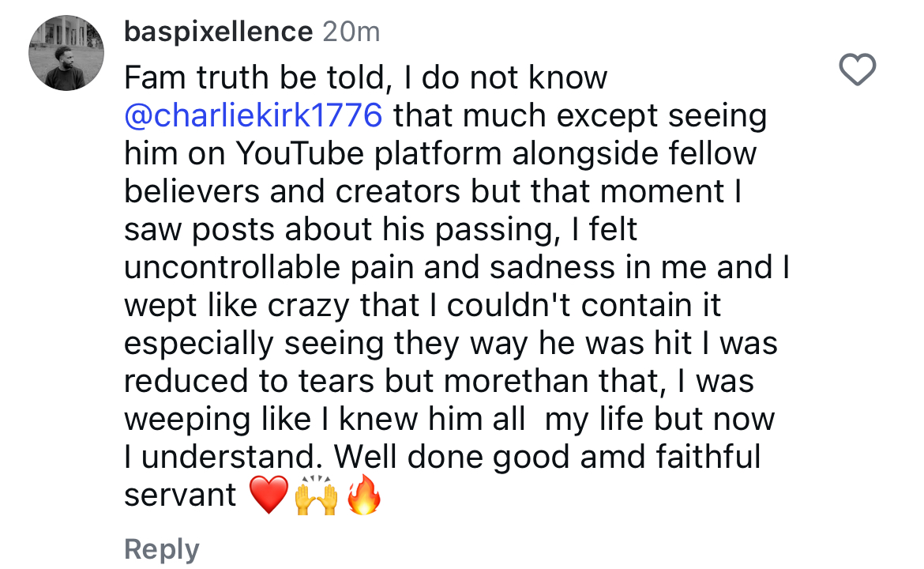Open baspixellence's profile via their avatar
This screenshot has width=924, height=569.
[x=66, y=53]
